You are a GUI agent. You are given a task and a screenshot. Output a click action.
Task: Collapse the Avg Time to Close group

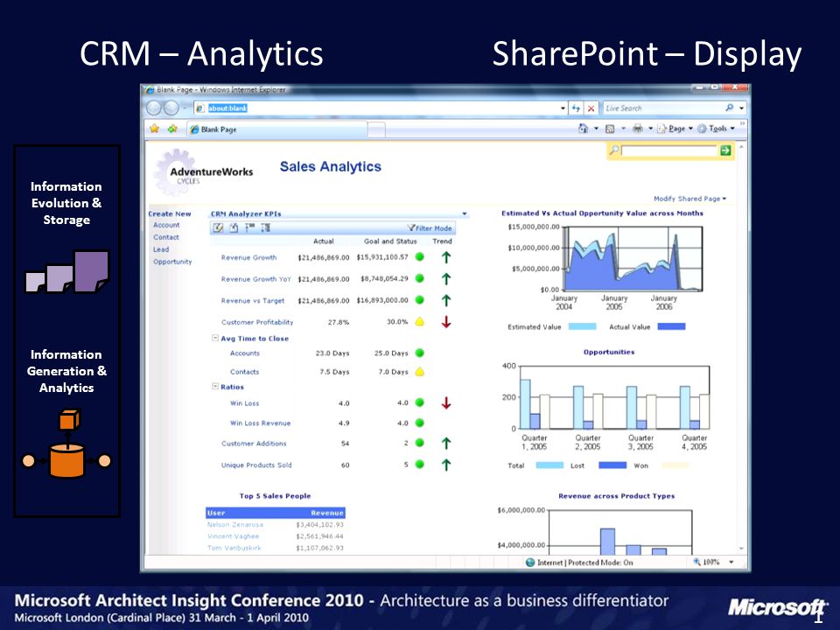[x=215, y=338]
